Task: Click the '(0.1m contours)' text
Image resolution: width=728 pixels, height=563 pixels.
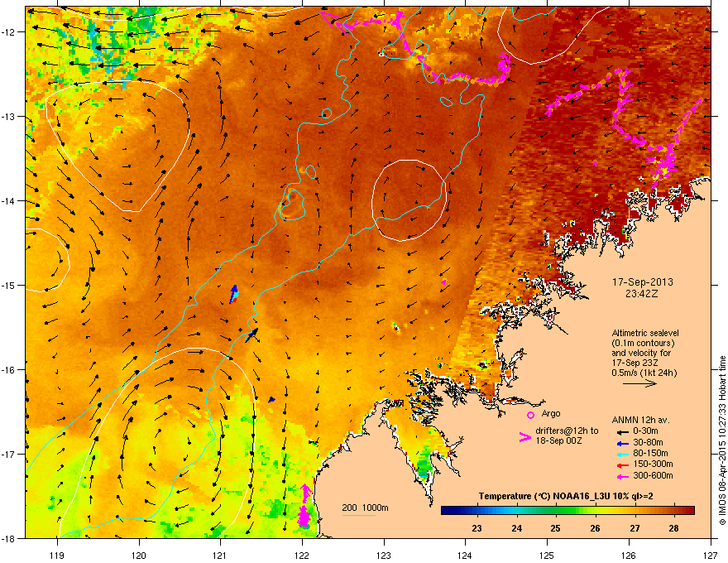Action: tap(643, 344)
